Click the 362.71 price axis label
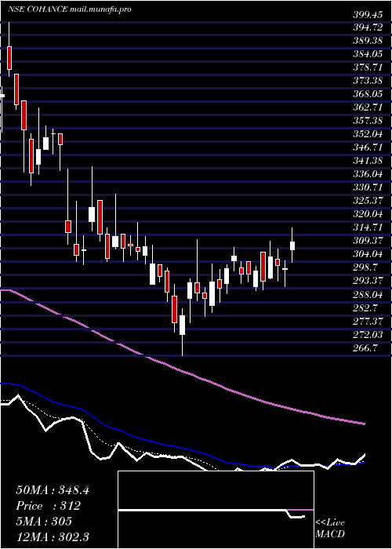 point(367,107)
